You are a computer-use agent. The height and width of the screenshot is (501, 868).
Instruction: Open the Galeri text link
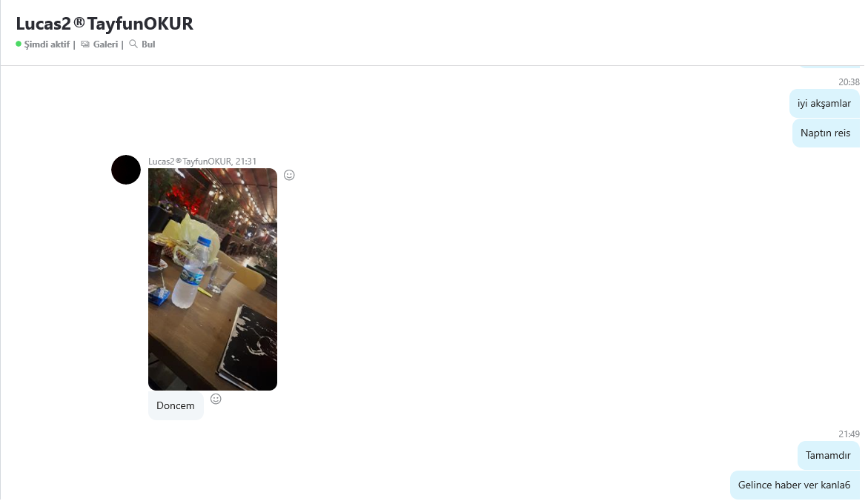[x=105, y=44]
